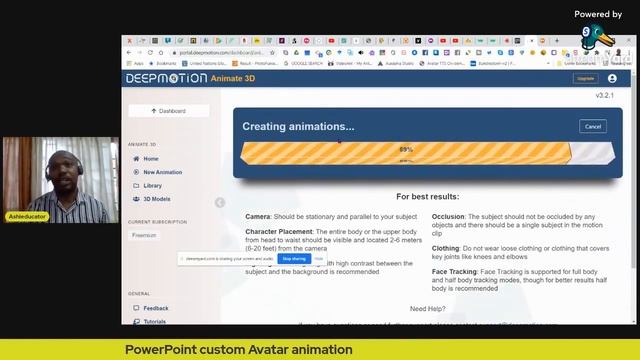Image resolution: width=640 pixels, height=360 pixels.
Task: Click the Facebook extension icon
Action: (x=425, y=53)
